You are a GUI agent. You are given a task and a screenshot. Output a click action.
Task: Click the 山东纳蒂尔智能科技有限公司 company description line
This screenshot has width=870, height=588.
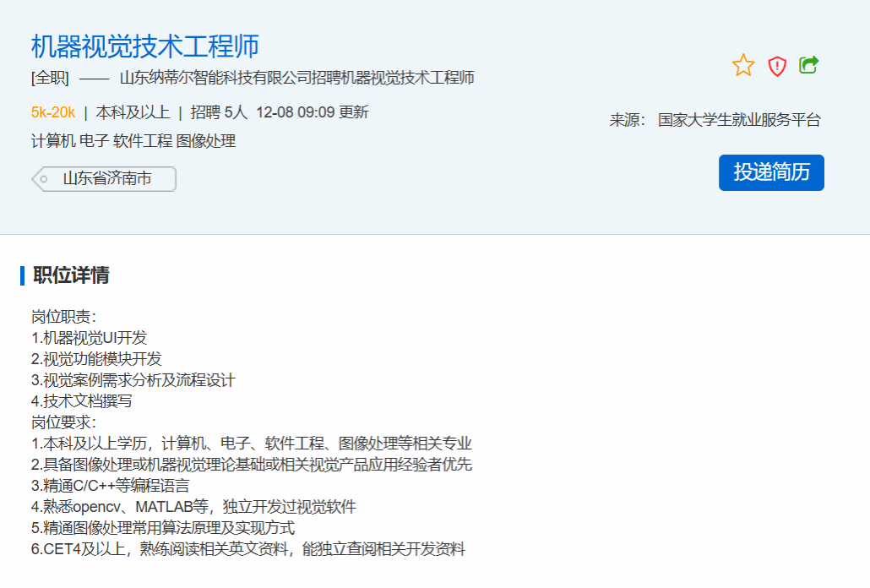pyautogui.click(x=296, y=79)
